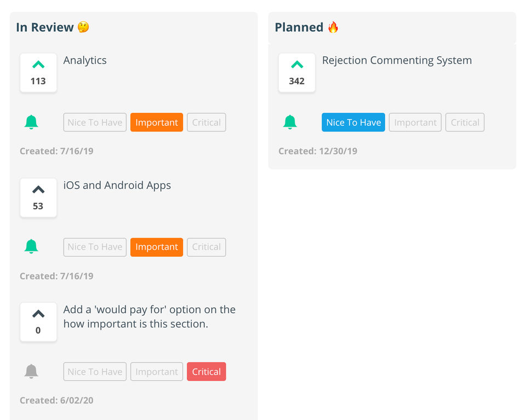526x420 pixels.
Task: Toggle notification bell for Rejection Commenting System
Action: point(290,122)
